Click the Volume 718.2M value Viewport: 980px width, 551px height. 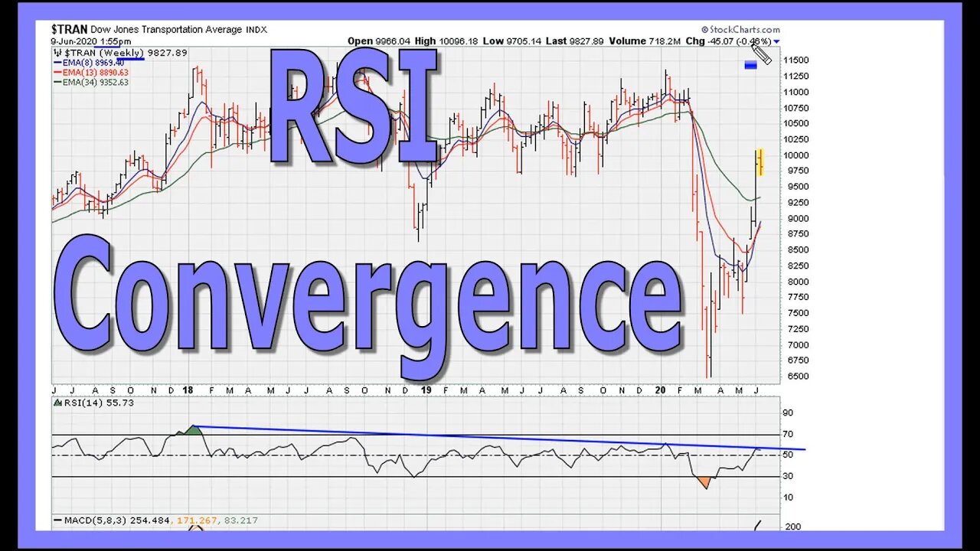coord(645,41)
